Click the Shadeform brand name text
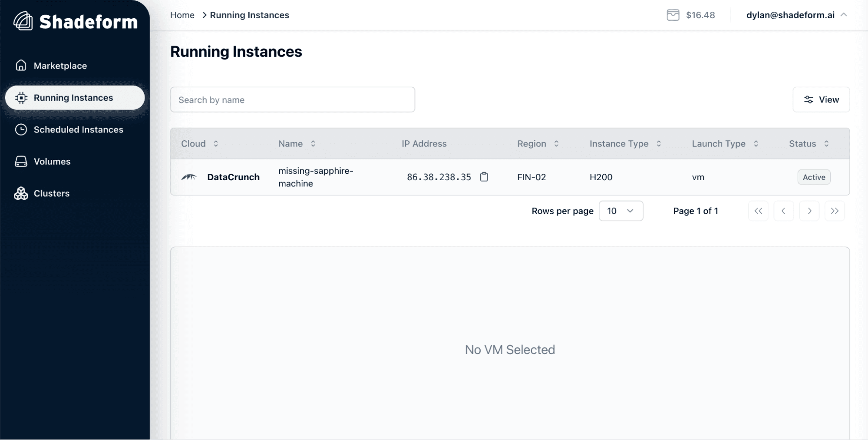 89,21
